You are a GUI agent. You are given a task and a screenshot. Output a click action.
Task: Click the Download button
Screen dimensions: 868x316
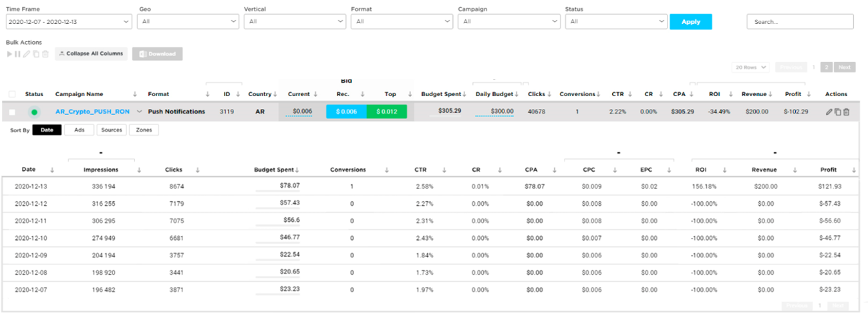(157, 53)
